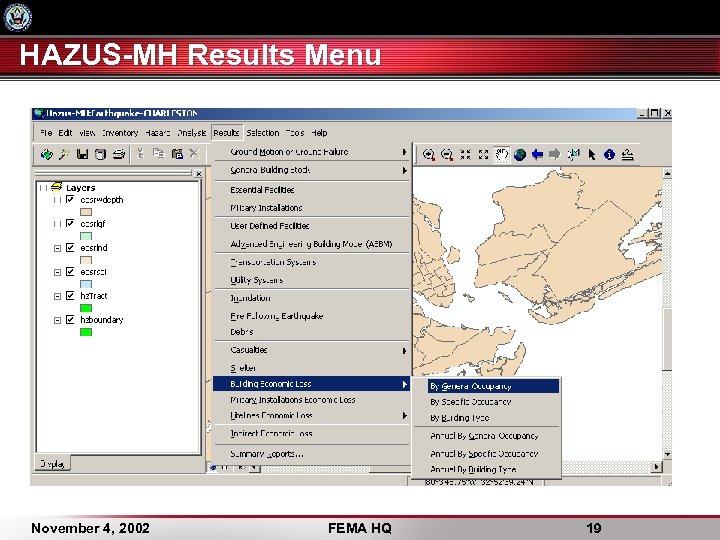720x540 pixels.
Task: Select Indirect Economic Loss menu entry
Action: coord(311,433)
